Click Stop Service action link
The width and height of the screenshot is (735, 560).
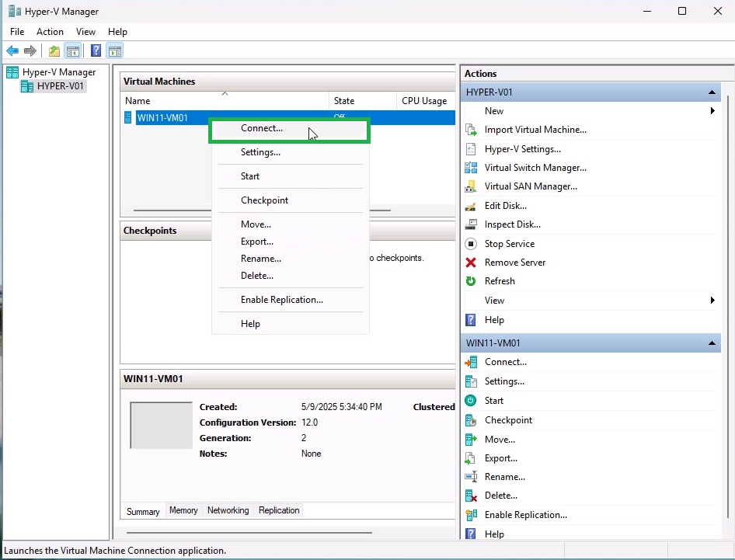pos(510,244)
